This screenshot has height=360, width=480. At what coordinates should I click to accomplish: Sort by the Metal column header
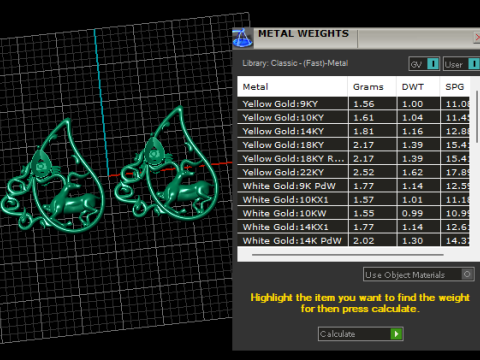(x=292, y=87)
